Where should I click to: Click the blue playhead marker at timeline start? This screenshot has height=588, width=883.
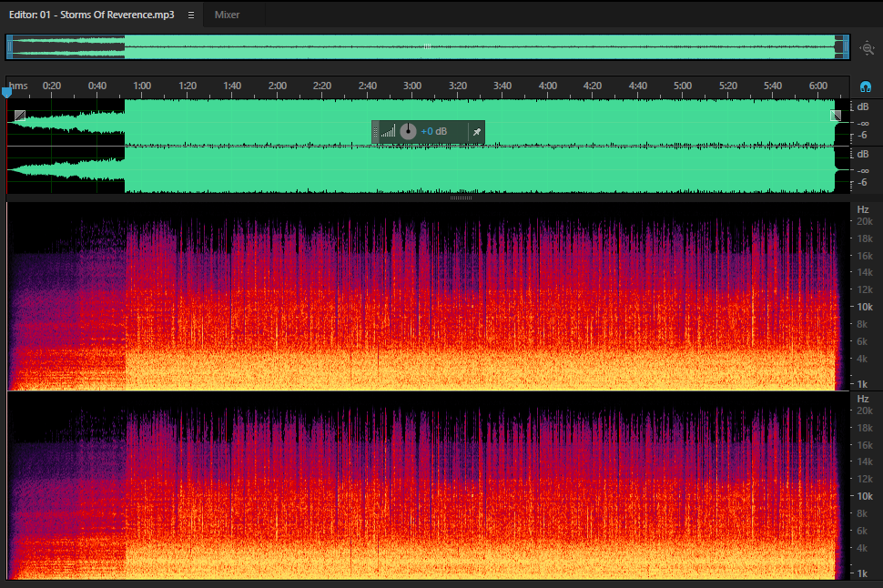pos(6,92)
